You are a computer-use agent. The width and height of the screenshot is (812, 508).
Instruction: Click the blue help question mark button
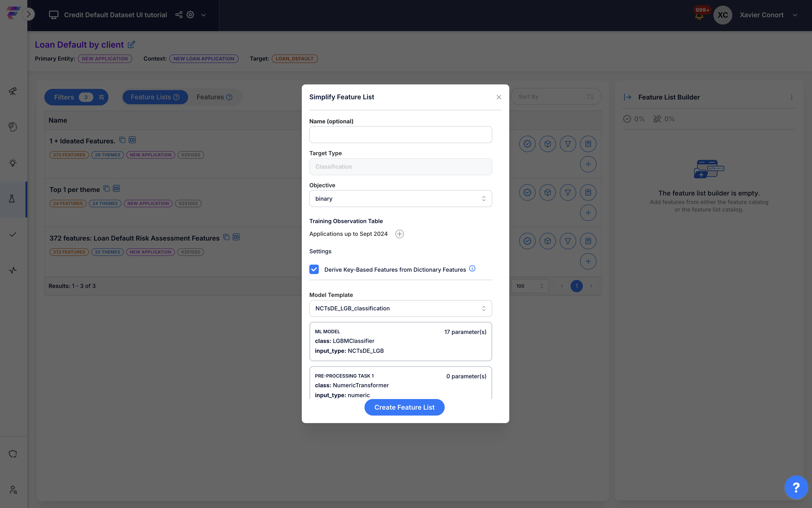(x=796, y=487)
